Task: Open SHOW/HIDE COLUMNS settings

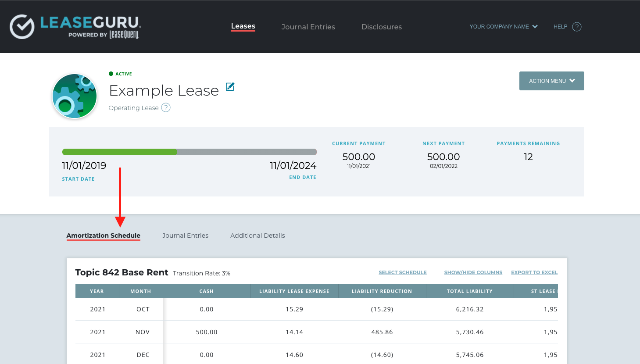Action: (x=473, y=272)
